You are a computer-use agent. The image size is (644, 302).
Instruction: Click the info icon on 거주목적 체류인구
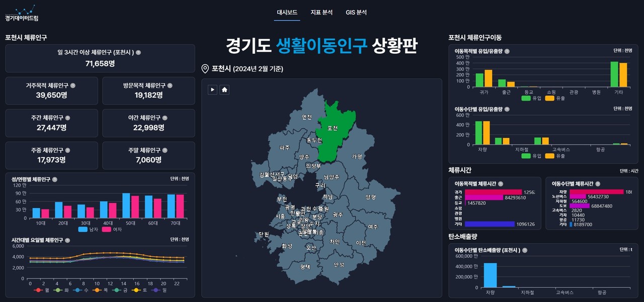(72, 85)
